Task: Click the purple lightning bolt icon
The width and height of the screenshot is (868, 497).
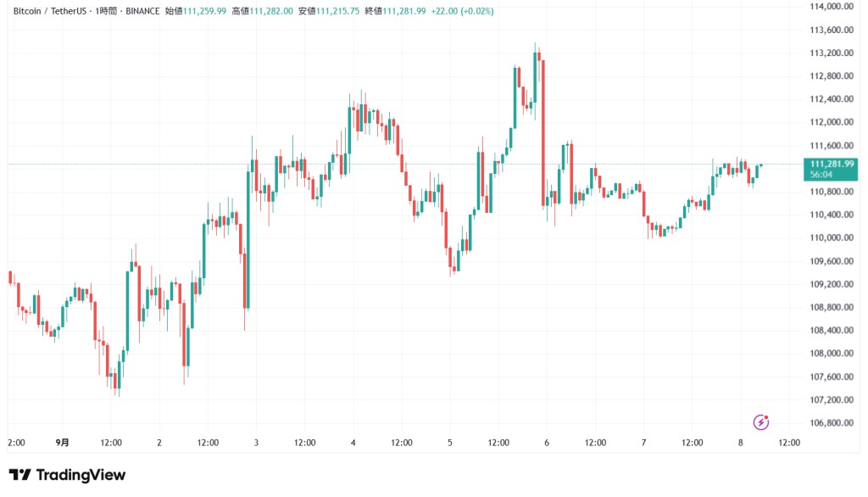Action: pyautogui.click(x=760, y=422)
